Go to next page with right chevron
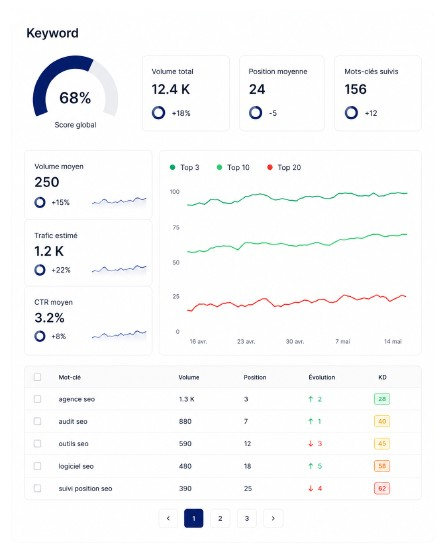 coord(273,518)
